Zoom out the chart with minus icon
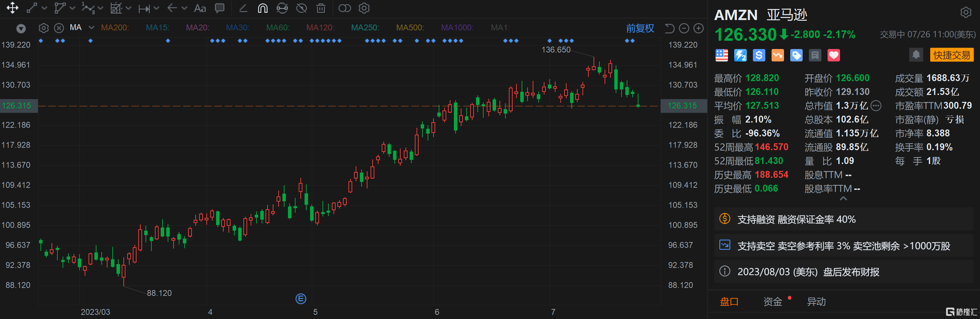980x319 pixels. [684, 28]
